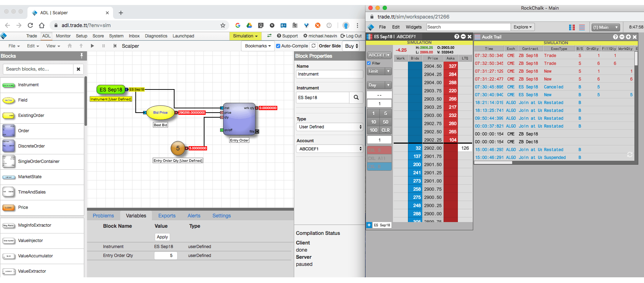This screenshot has width=644, height=283.
Task: Click the skip-to-start icon beside Scalper
Action: [x=115, y=46]
